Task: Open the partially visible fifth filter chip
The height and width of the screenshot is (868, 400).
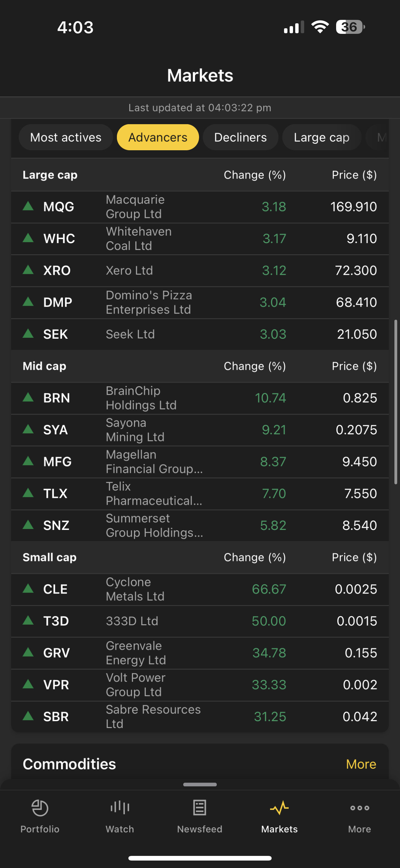Action: point(380,138)
